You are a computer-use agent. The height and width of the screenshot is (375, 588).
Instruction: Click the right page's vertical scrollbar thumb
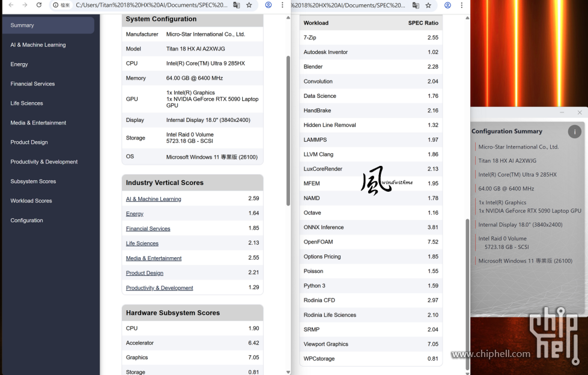[x=467, y=294]
